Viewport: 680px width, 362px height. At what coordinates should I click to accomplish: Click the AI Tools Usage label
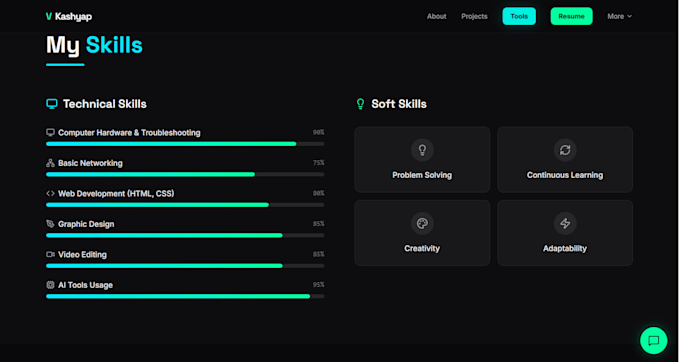(x=85, y=285)
